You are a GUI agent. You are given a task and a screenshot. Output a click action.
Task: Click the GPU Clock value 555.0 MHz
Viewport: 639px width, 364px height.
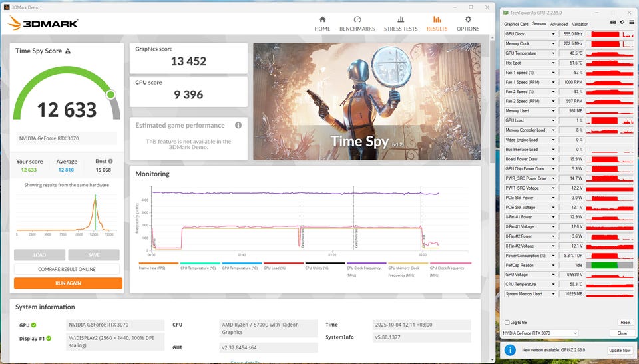coord(571,34)
